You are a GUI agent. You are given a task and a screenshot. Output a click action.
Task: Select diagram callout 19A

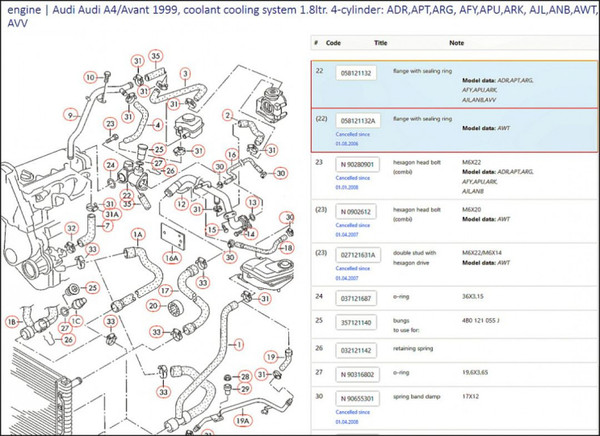point(242,421)
